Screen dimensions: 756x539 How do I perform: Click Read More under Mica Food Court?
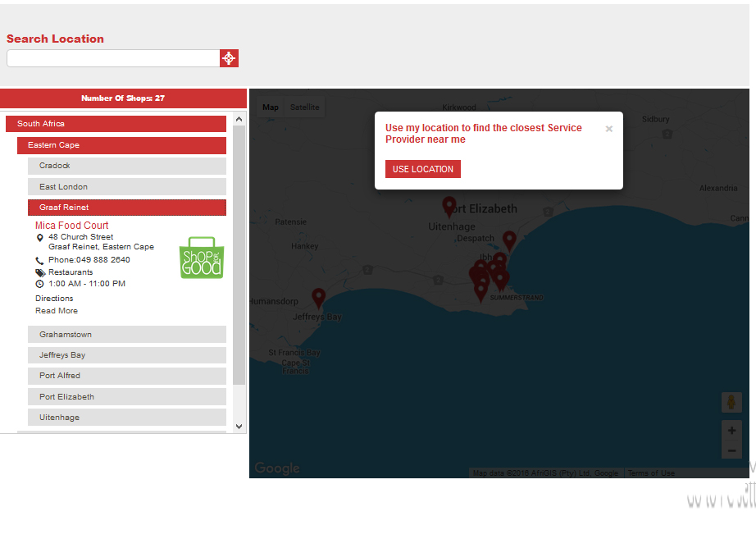(x=57, y=311)
